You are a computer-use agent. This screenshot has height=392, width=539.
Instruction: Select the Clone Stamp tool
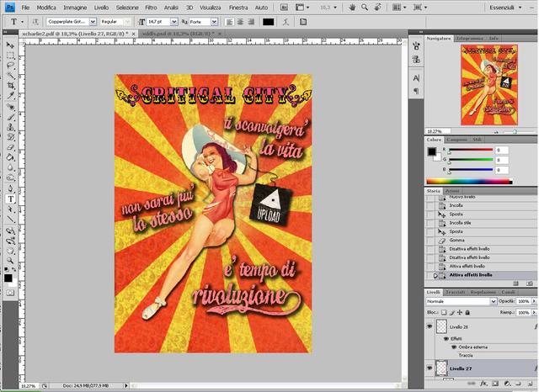tap(10, 127)
